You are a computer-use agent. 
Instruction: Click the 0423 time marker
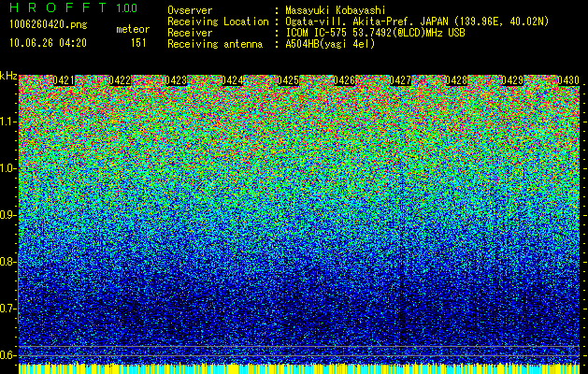176,80
